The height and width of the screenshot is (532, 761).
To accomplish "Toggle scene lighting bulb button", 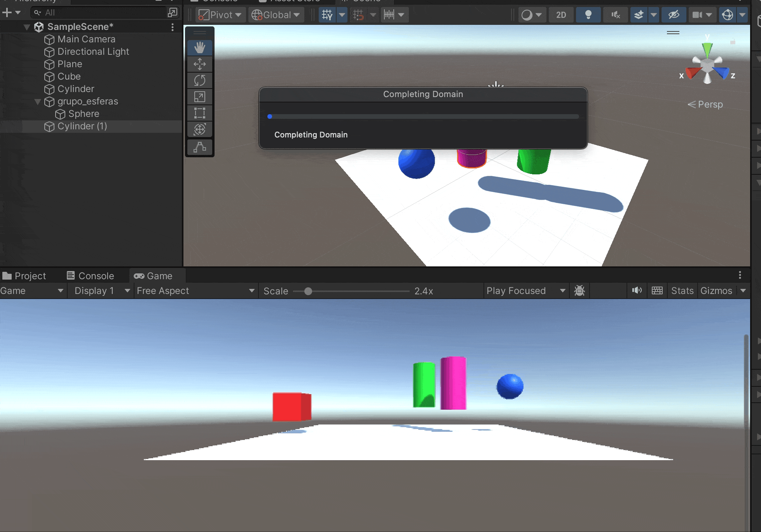I will pos(588,15).
